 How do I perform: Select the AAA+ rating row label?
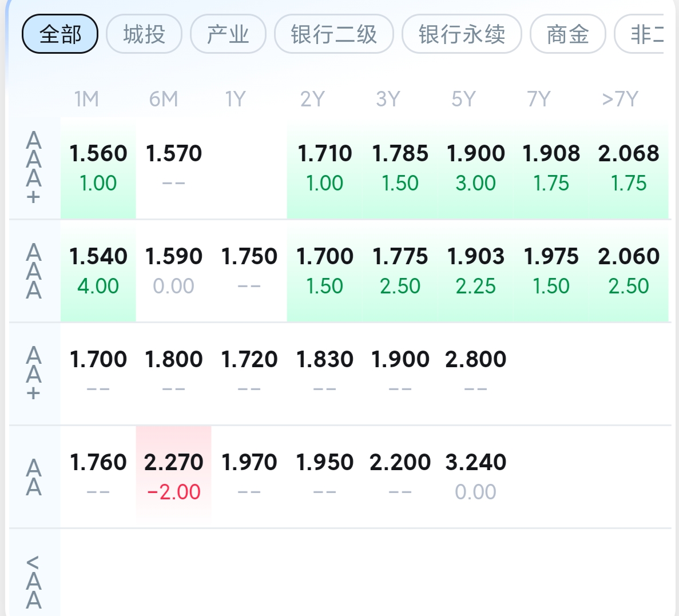click(x=34, y=168)
